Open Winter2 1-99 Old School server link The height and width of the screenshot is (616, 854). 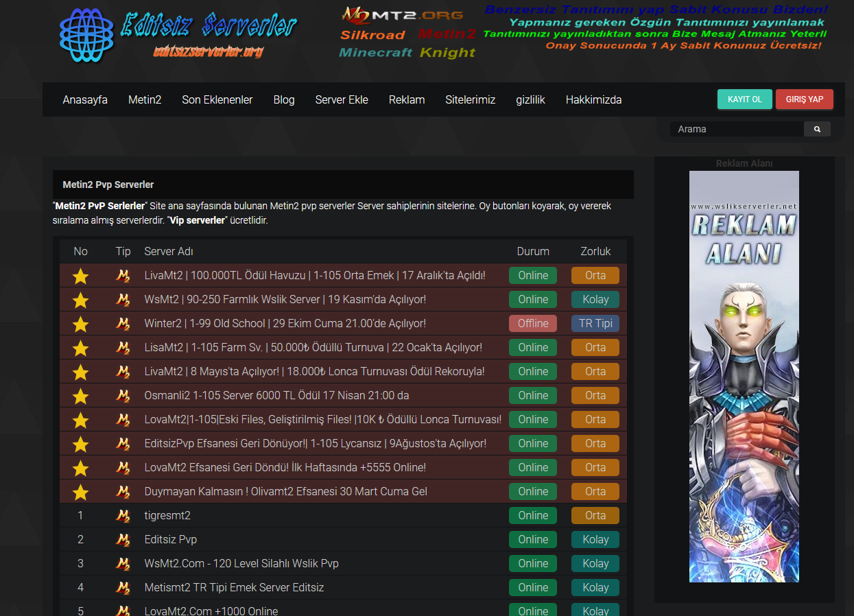coord(285,324)
